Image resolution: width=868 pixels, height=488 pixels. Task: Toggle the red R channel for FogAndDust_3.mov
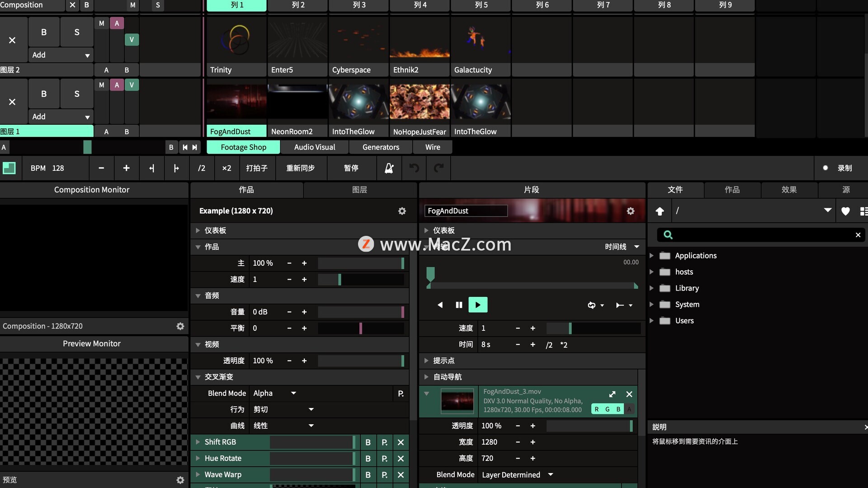596,409
